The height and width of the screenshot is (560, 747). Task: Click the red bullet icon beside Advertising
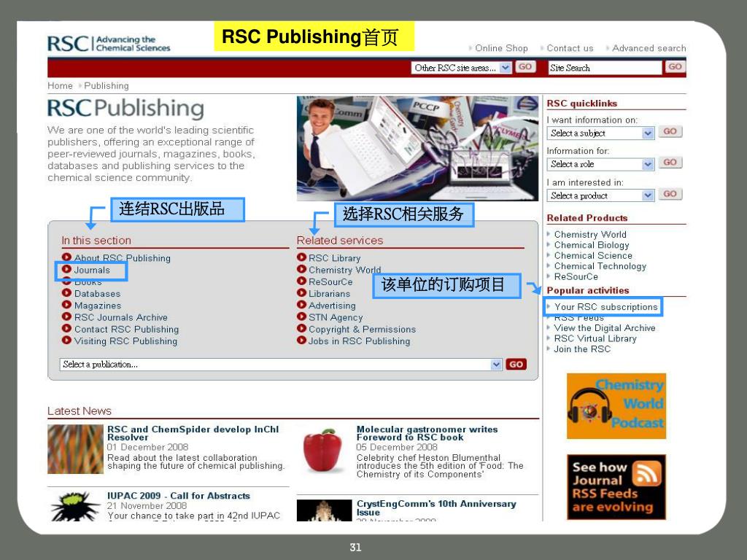click(301, 305)
